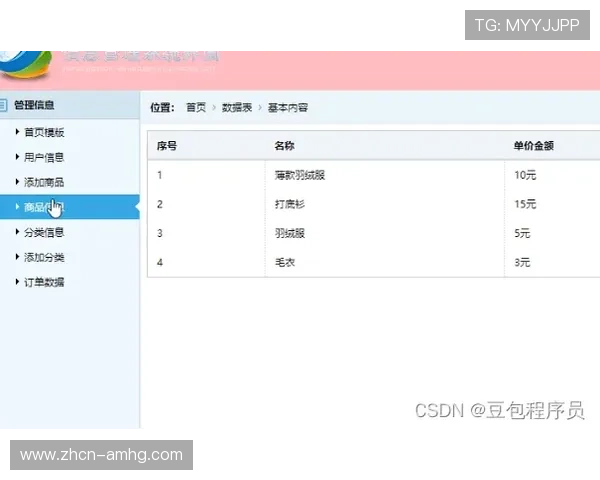Open the 分类信息 sidebar item

coord(44,232)
